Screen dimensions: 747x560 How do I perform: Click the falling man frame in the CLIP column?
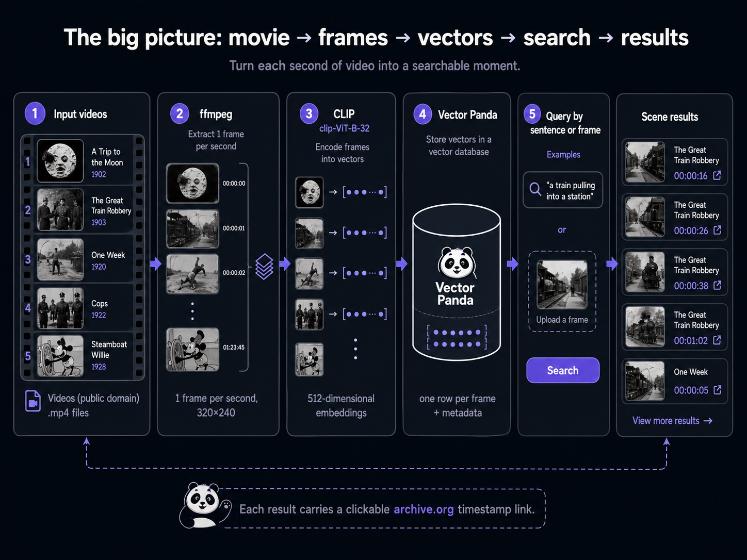tap(310, 273)
